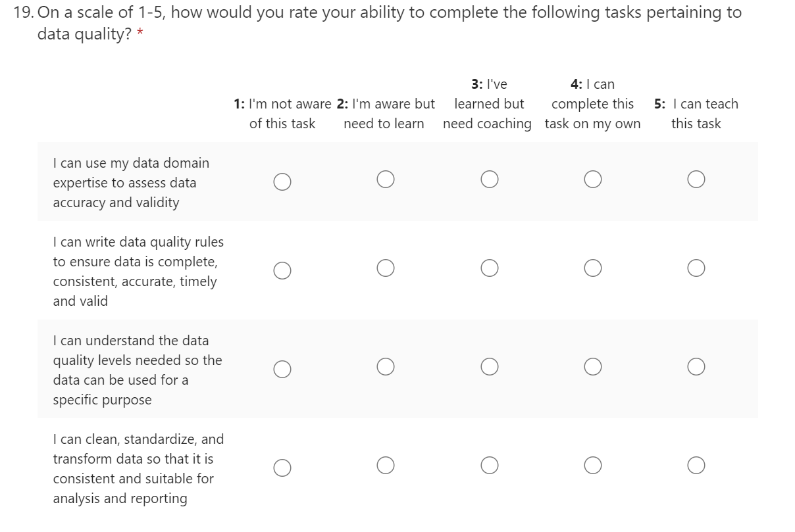Pick 5 for writing data quality rules
795x532 pixels.
[696, 268]
